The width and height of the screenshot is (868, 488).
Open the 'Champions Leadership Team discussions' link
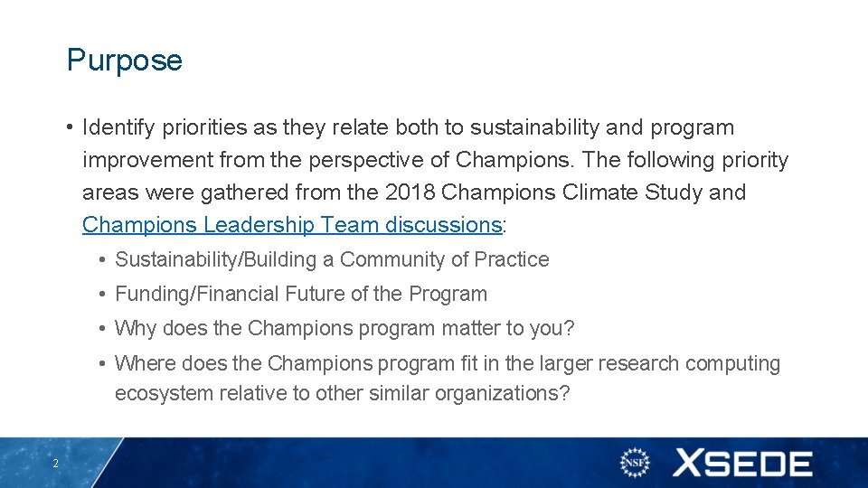291,225
